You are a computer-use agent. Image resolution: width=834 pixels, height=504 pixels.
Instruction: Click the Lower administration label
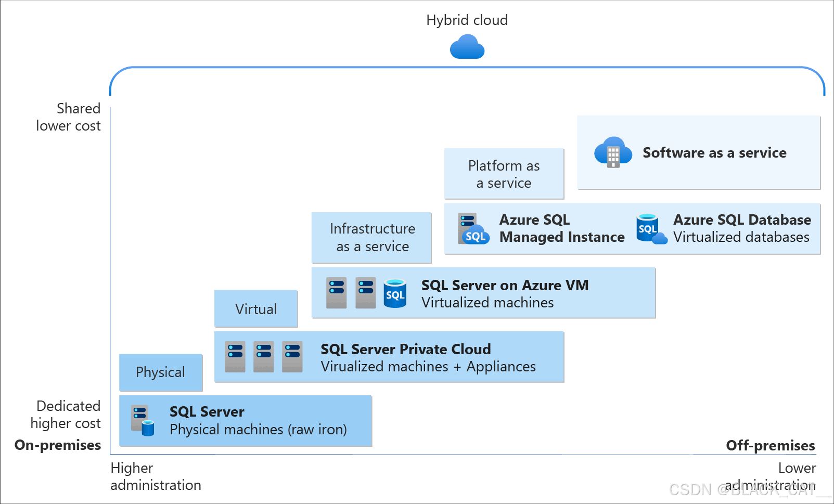pyautogui.click(x=771, y=476)
